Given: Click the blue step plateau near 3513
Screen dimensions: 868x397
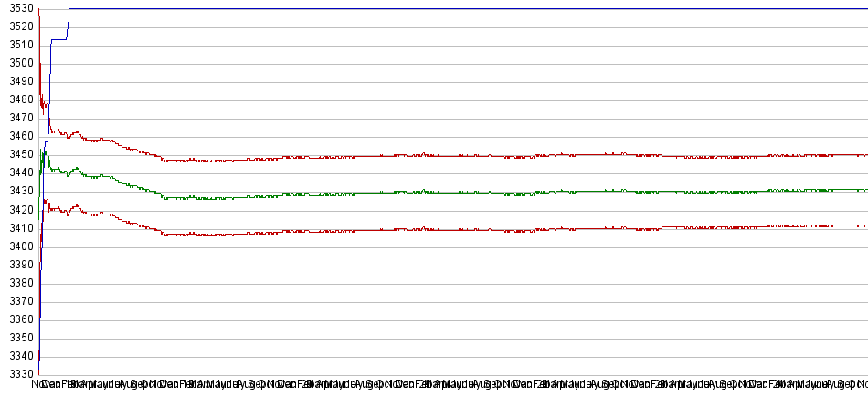Looking at the screenshot, I should tap(58, 39).
